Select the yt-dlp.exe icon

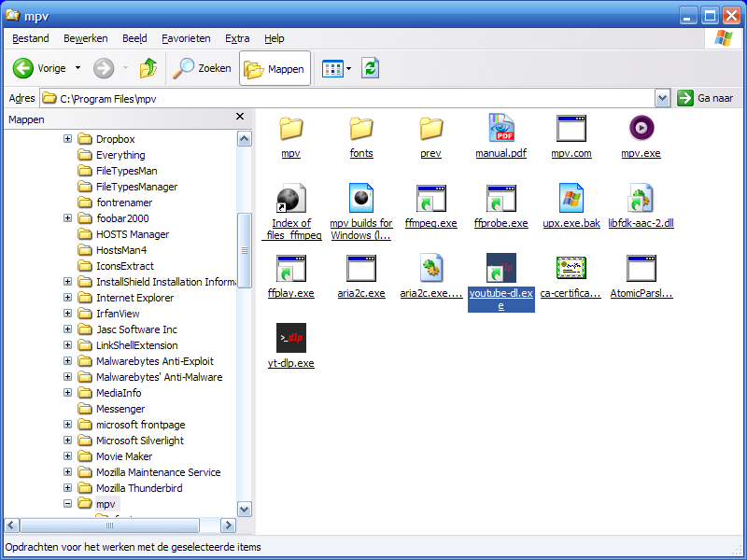(x=291, y=338)
